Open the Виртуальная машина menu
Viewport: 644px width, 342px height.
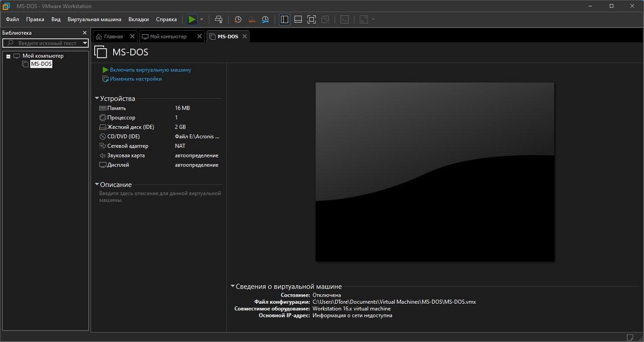tap(94, 20)
